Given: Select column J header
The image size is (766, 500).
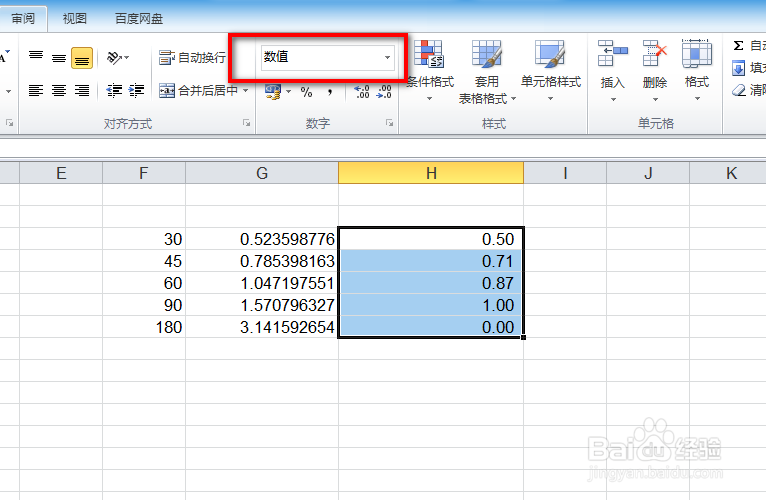Looking at the screenshot, I should click(x=648, y=173).
